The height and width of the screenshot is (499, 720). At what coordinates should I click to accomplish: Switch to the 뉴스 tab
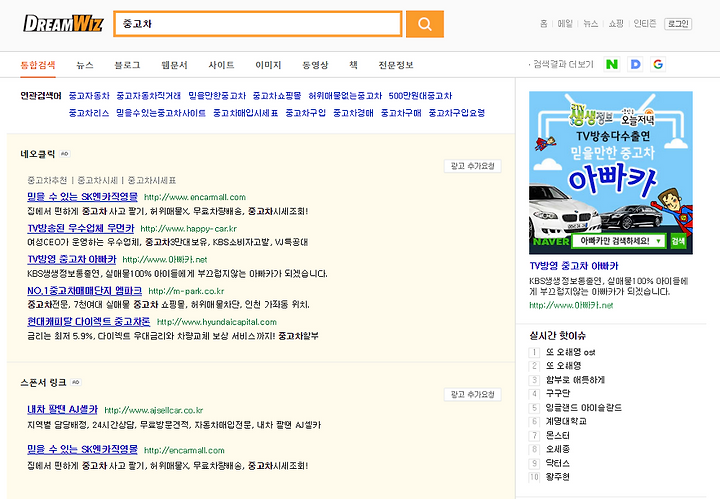coord(85,65)
